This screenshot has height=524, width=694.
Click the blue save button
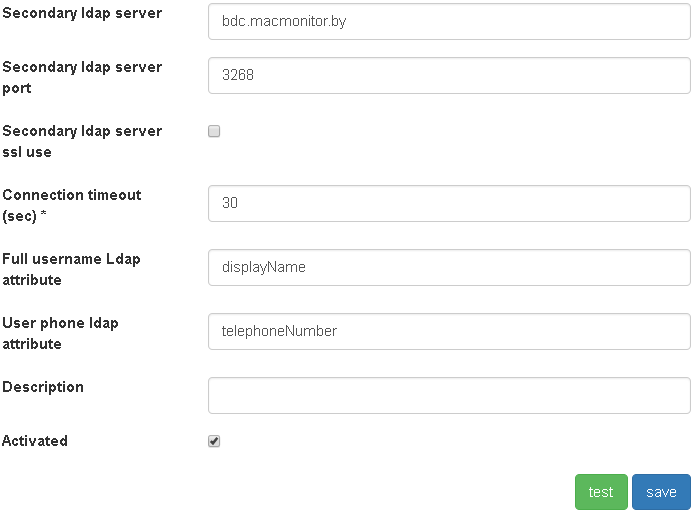pos(661,492)
